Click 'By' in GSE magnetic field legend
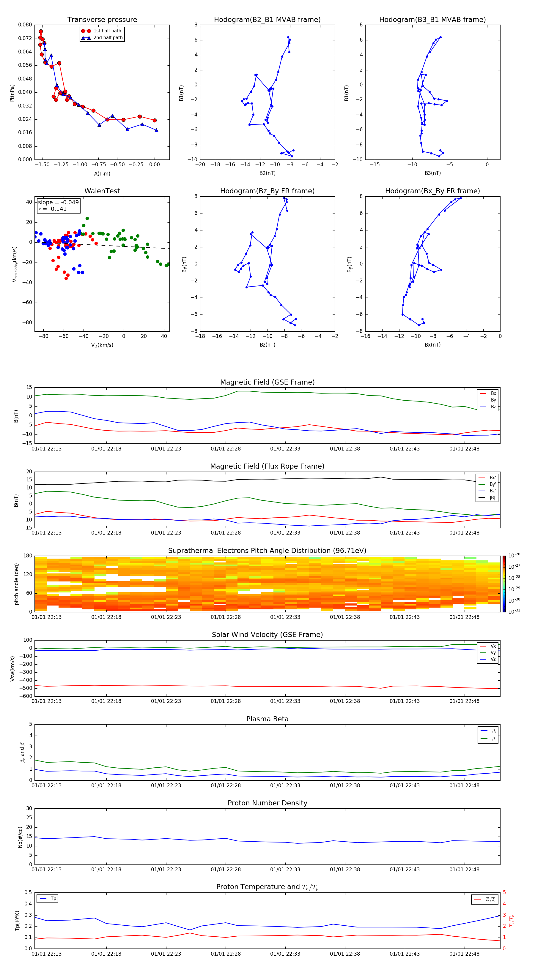 [488, 400]
